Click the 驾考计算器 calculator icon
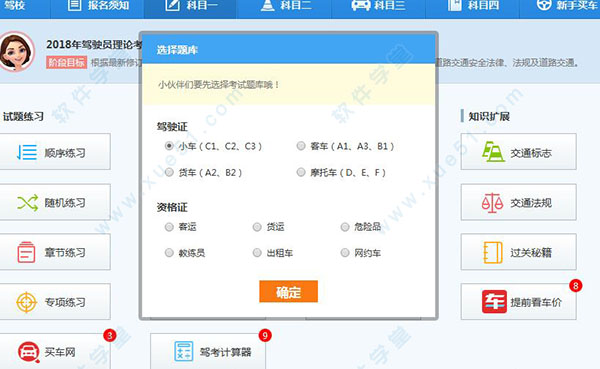 pos(184,351)
